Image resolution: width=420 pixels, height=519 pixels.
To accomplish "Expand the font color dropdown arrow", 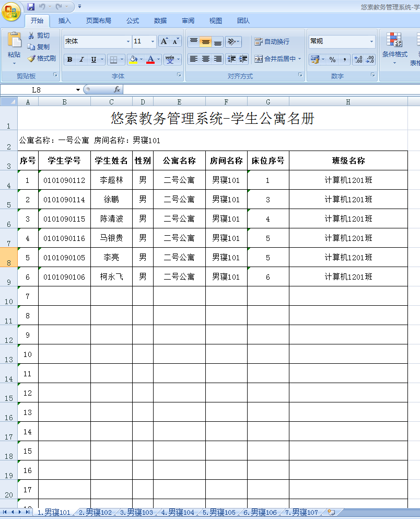I will [x=159, y=60].
